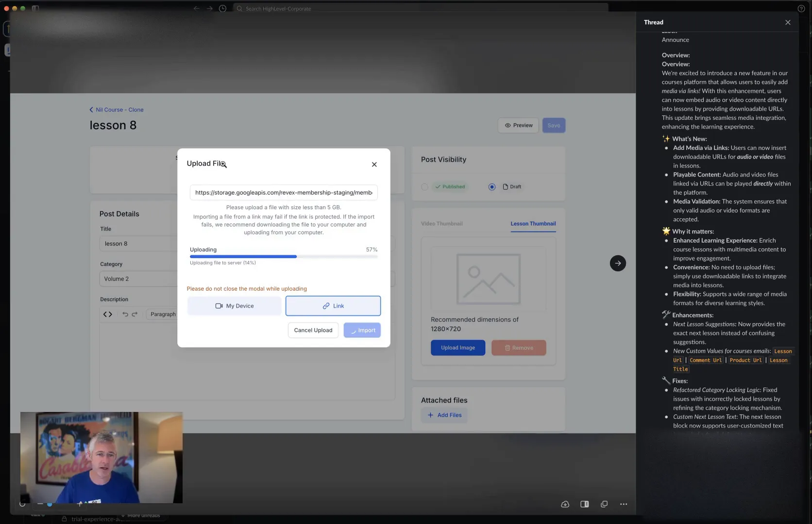Click the Product Url code tag
Viewport: 812px width, 524px height.
pyautogui.click(x=745, y=360)
